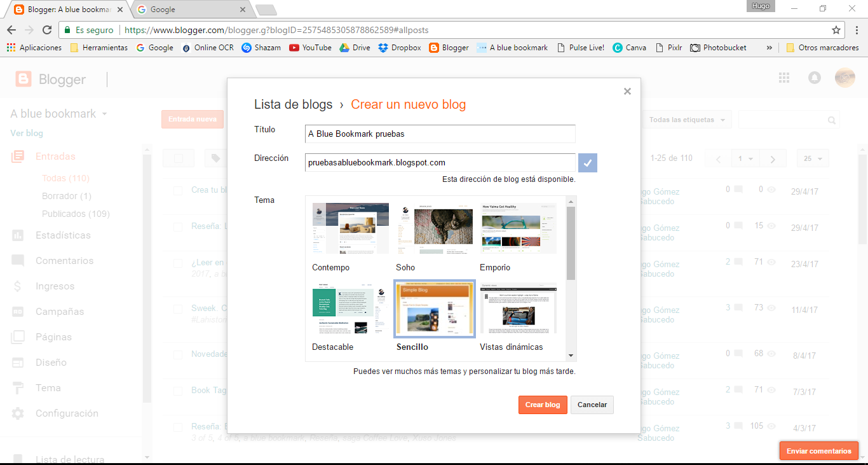The height and width of the screenshot is (465, 868).
Task: Click the Cancelar button
Action: (592, 405)
